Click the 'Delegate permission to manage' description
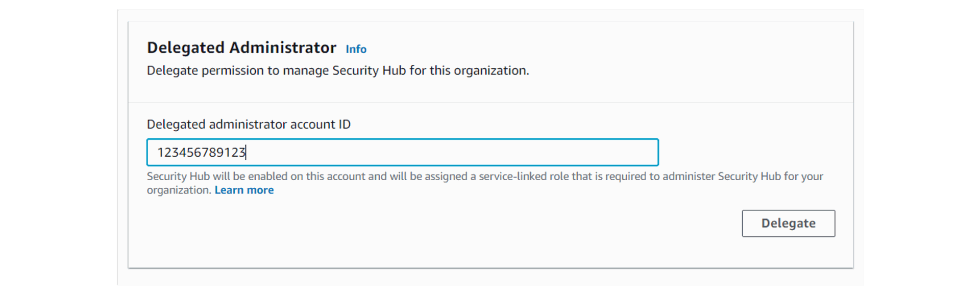The image size is (980, 294). 338,70
